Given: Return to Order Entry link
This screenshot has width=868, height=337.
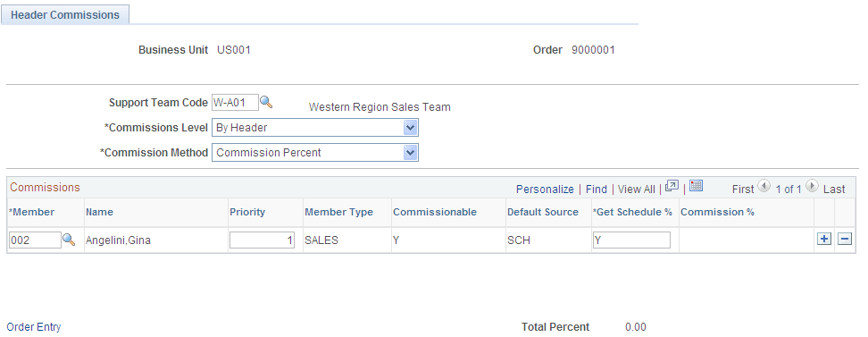Looking at the screenshot, I should tap(34, 327).
